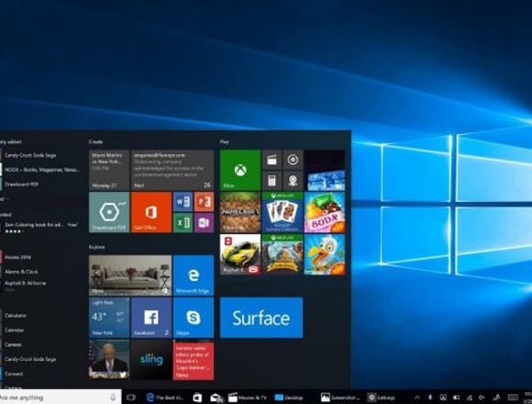The width and height of the screenshot is (532, 404).
Task: Launch the Asphalt 8 racing game tile
Action: tap(240, 254)
